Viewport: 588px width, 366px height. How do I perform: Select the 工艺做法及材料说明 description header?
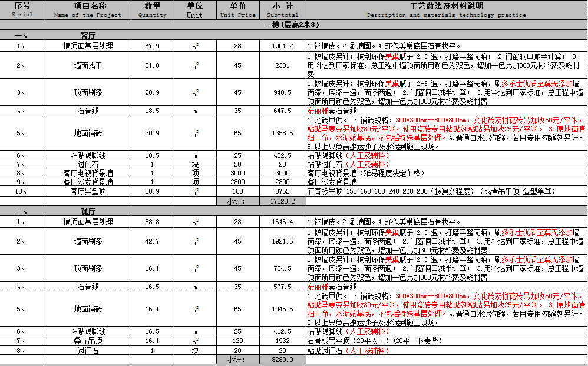pyautogui.click(x=446, y=10)
